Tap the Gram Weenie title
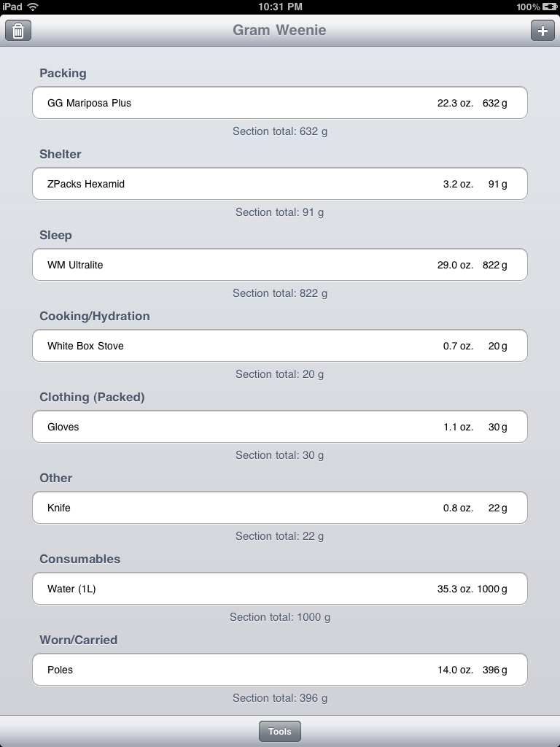 coord(279,30)
